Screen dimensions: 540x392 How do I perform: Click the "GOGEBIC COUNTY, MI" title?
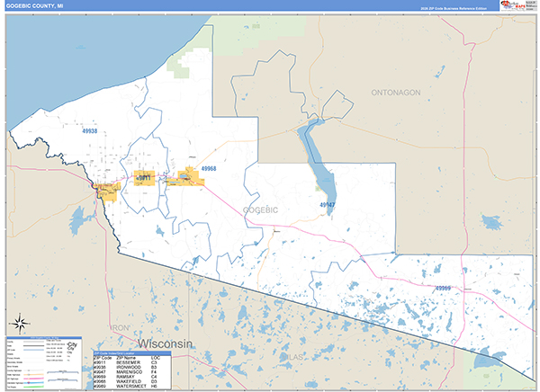click(34, 6)
